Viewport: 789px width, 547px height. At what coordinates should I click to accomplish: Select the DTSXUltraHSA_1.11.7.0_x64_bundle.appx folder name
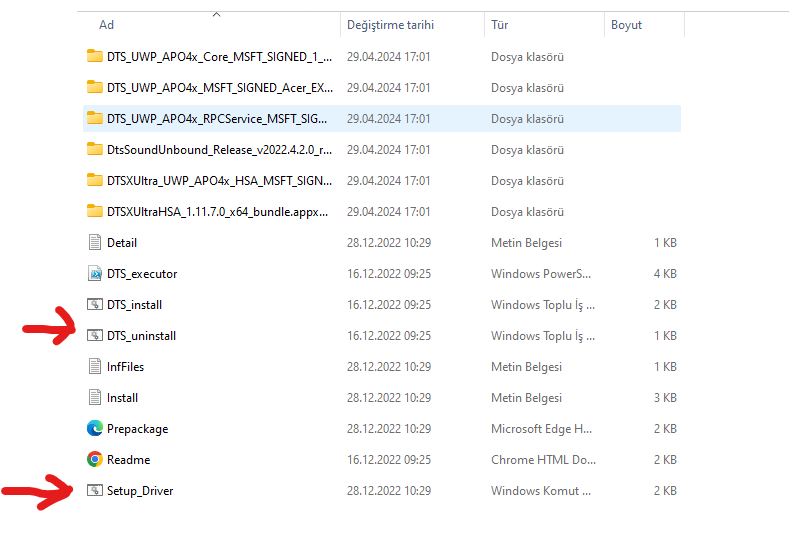pos(217,212)
